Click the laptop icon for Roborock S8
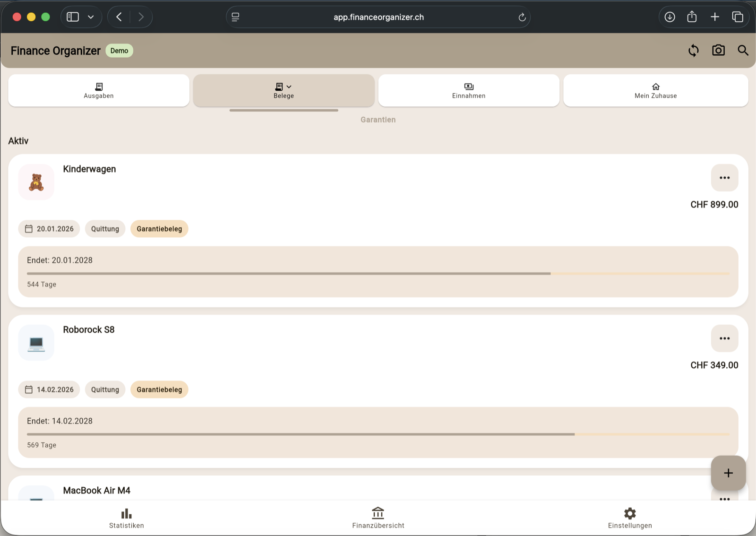This screenshot has width=756, height=536. point(36,343)
